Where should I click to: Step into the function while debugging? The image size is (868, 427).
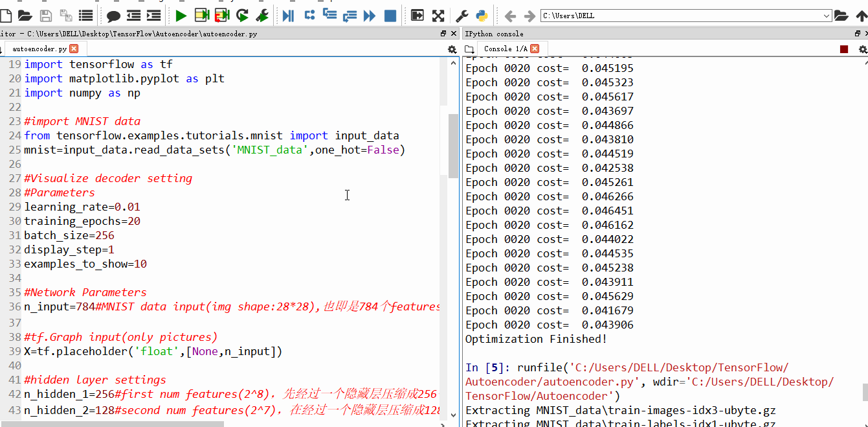click(x=329, y=16)
